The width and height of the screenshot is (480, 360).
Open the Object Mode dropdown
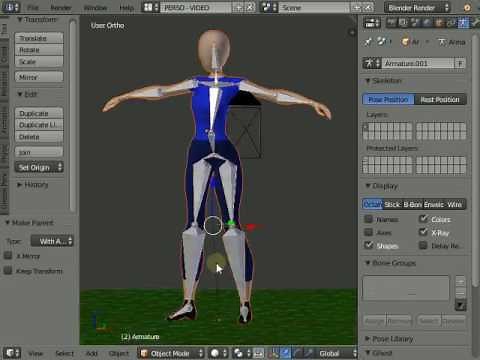[x=171, y=353]
